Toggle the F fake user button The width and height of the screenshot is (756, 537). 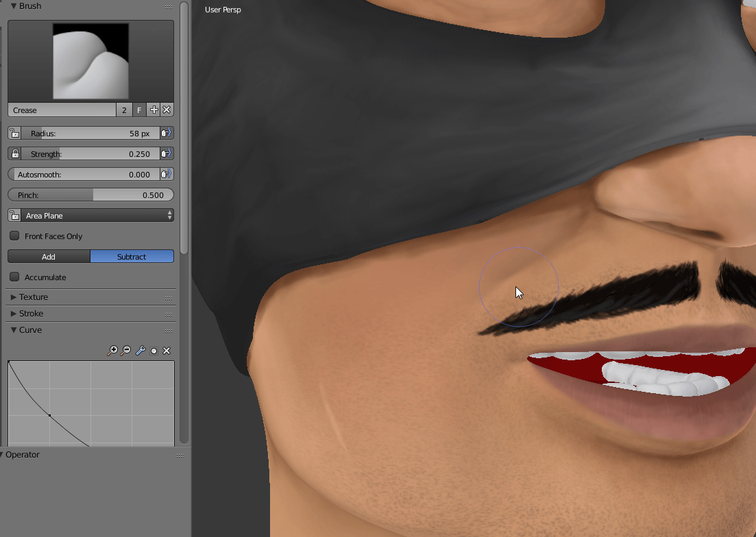coord(139,110)
